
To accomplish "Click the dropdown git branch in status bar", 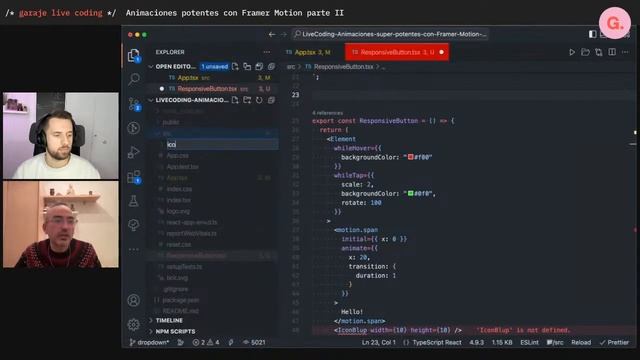I will (x=149, y=342).
